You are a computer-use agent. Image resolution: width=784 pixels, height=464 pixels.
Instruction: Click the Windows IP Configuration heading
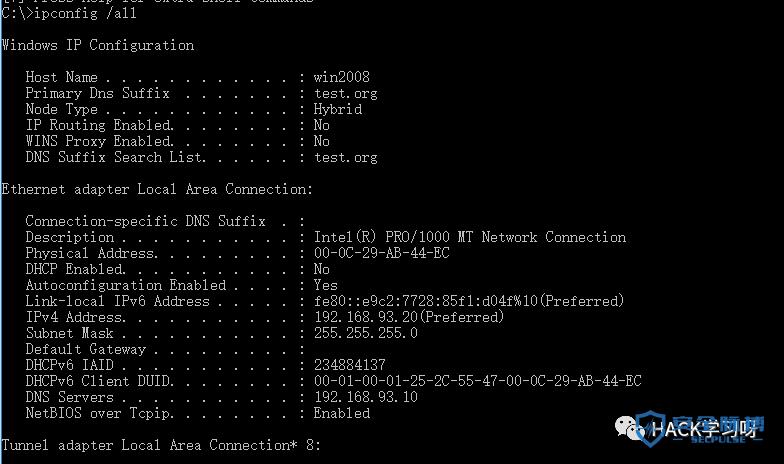(x=98, y=45)
